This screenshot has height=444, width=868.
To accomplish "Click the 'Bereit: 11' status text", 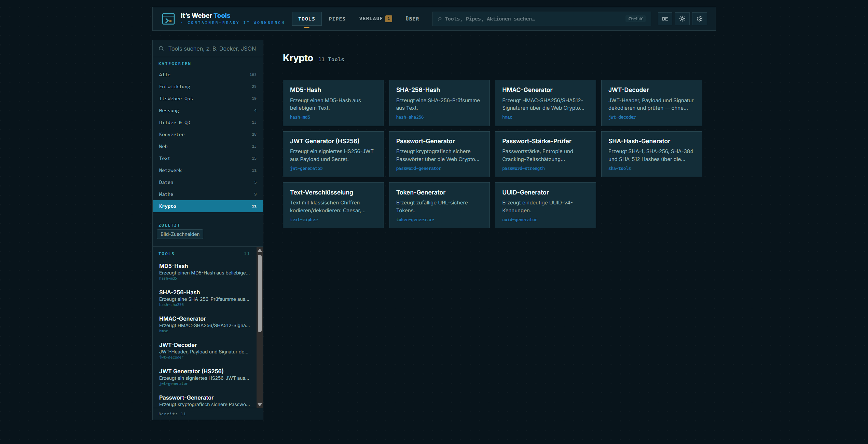I will 172,414.
